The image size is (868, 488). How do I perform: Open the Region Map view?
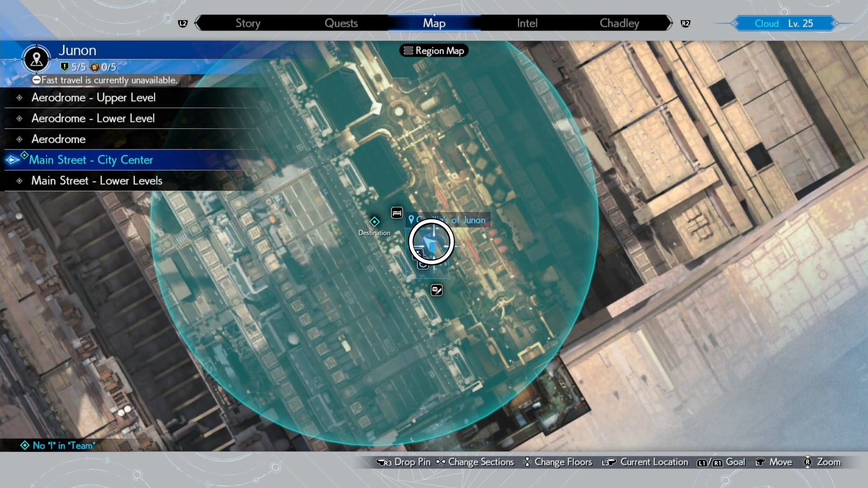tap(434, 51)
